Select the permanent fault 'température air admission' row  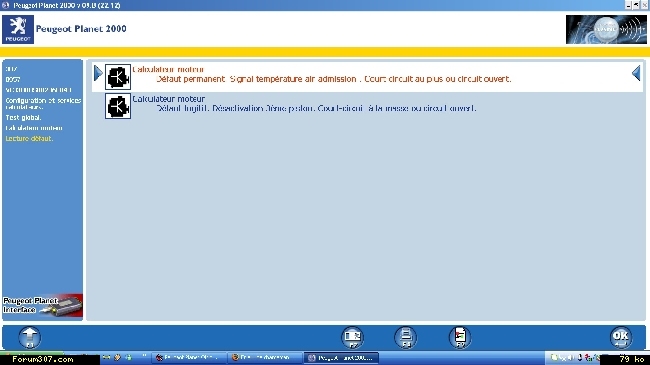click(x=368, y=76)
